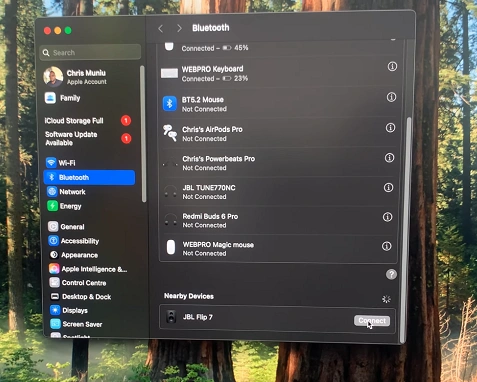
Task: Open info for Chris's Powerbeats Pro
Action: point(389,158)
